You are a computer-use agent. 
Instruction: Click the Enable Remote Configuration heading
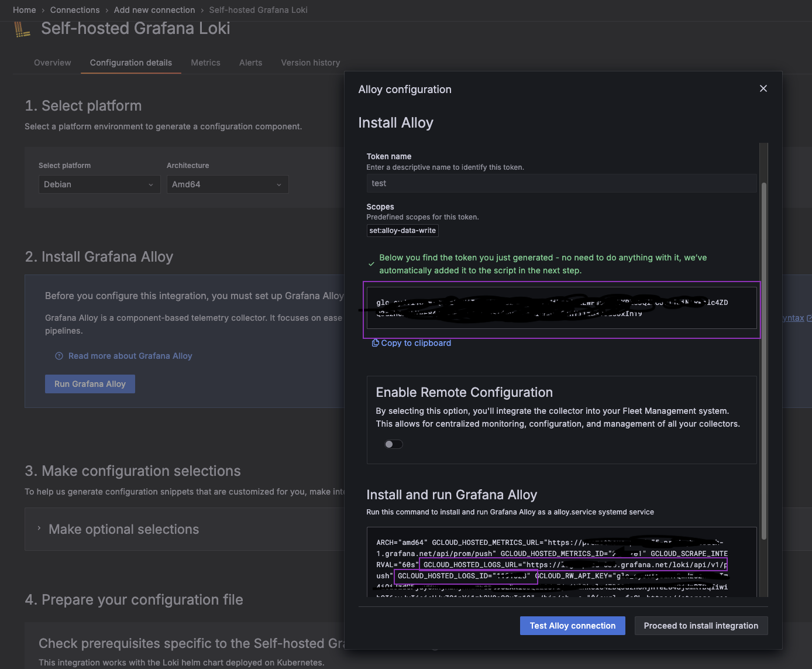pyautogui.click(x=465, y=392)
